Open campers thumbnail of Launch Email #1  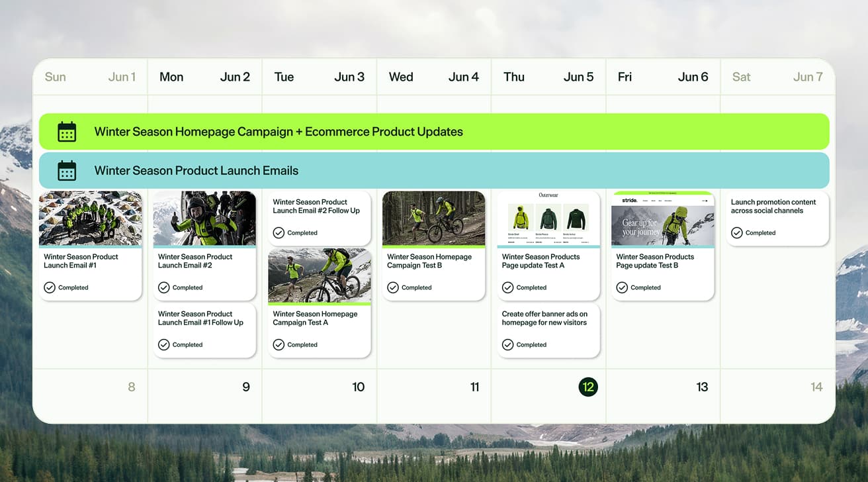pos(91,218)
